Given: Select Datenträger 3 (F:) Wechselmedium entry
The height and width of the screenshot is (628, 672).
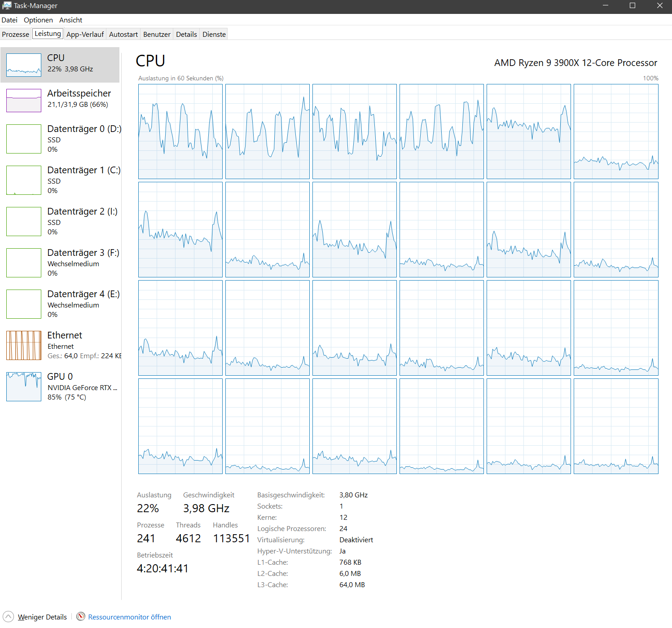Looking at the screenshot, I should point(60,263).
